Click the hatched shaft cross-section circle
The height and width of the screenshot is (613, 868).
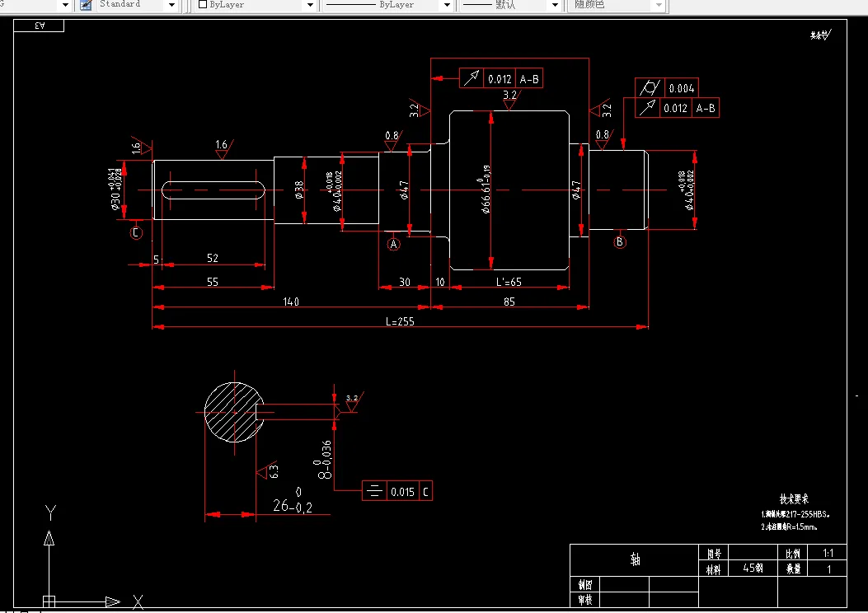click(x=234, y=412)
